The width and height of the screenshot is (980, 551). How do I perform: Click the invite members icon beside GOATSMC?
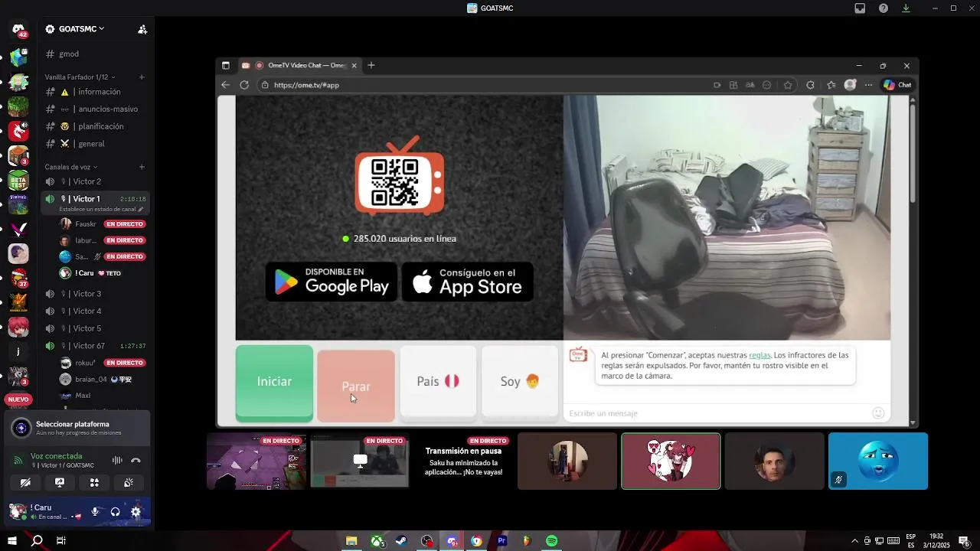point(142,29)
